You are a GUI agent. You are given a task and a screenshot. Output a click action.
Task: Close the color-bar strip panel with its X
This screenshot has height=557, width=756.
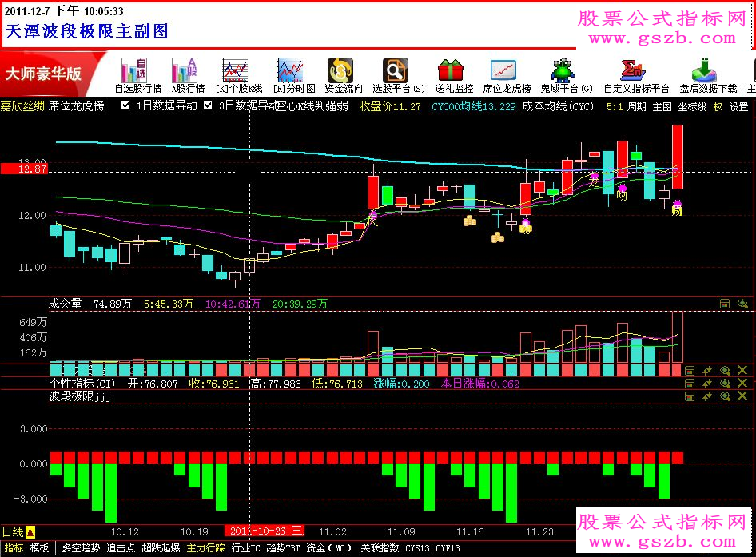click(742, 370)
